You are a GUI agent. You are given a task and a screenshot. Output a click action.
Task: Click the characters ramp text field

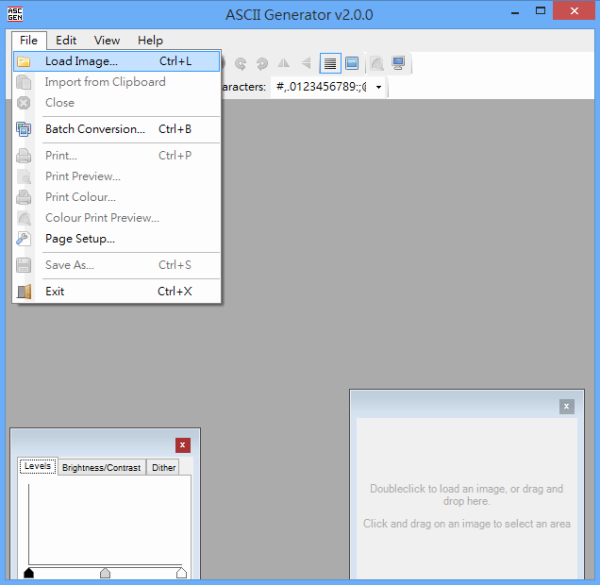coord(321,87)
